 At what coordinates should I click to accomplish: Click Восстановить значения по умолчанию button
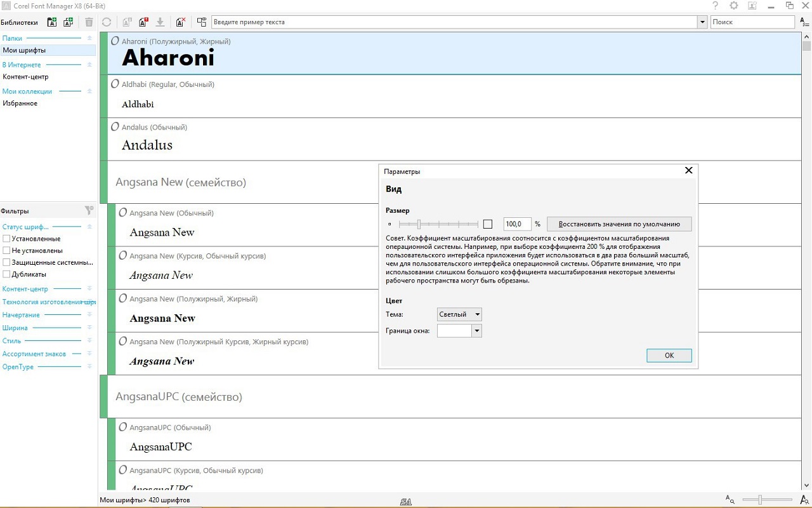619,224
